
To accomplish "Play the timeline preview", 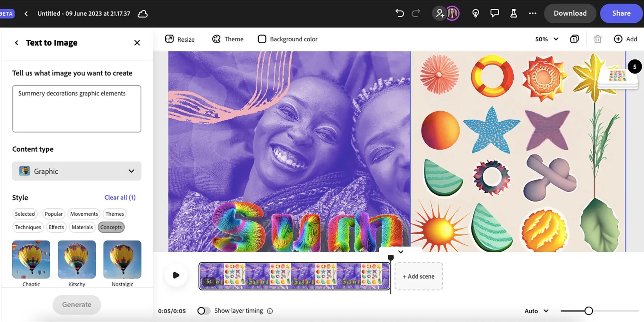I will [x=176, y=275].
